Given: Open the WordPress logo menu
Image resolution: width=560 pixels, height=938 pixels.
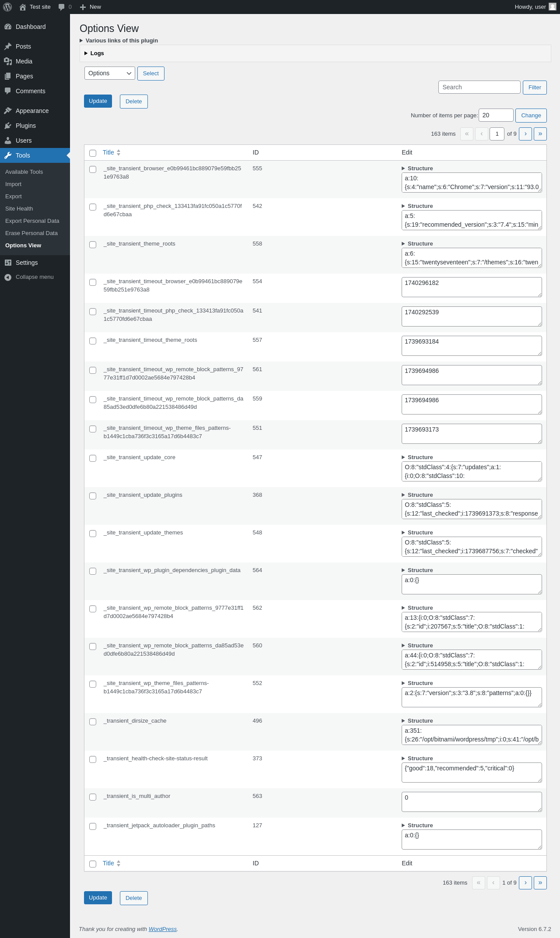Looking at the screenshot, I should [7, 7].
